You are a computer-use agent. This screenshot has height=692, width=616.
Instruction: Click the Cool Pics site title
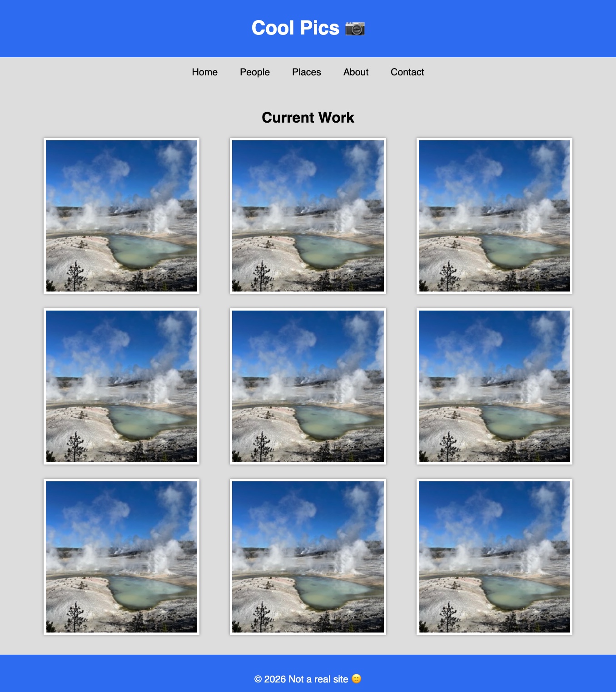[295, 28]
